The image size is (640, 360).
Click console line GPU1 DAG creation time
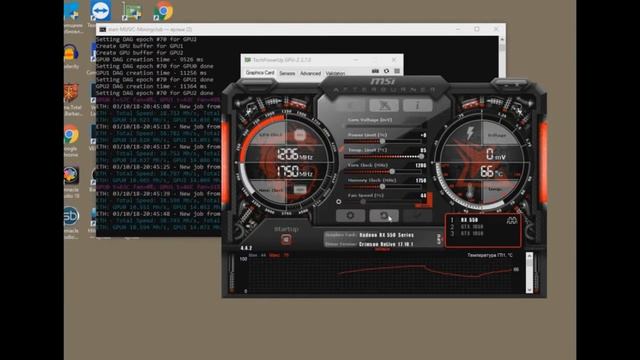point(151,73)
